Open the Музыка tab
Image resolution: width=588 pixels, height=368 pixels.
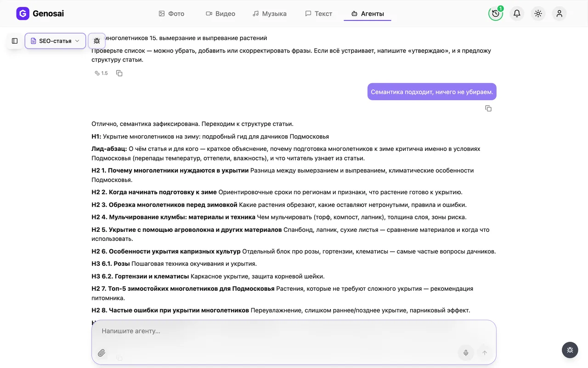point(270,14)
